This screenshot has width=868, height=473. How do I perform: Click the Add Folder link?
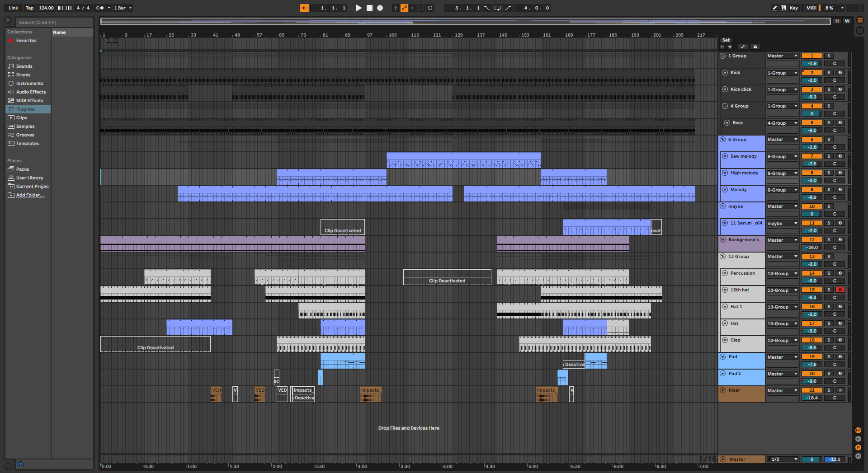pyautogui.click(x=30, y=195)
